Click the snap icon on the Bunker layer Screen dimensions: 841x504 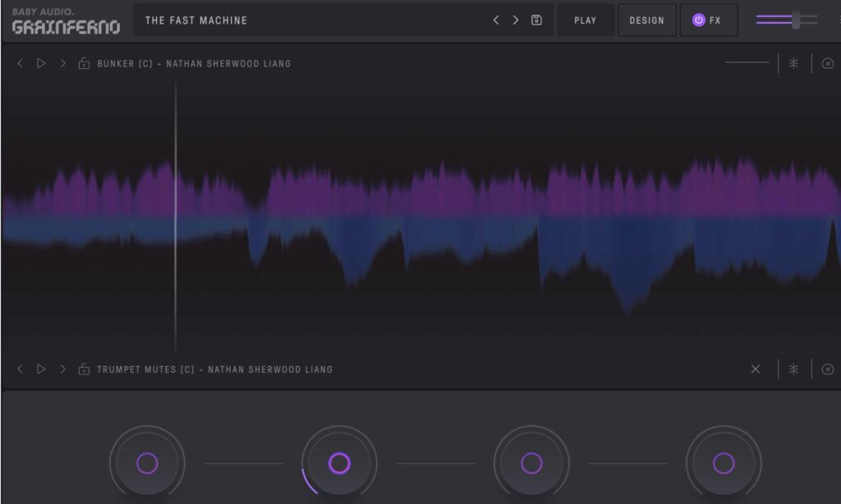click(x=793, y=62)
